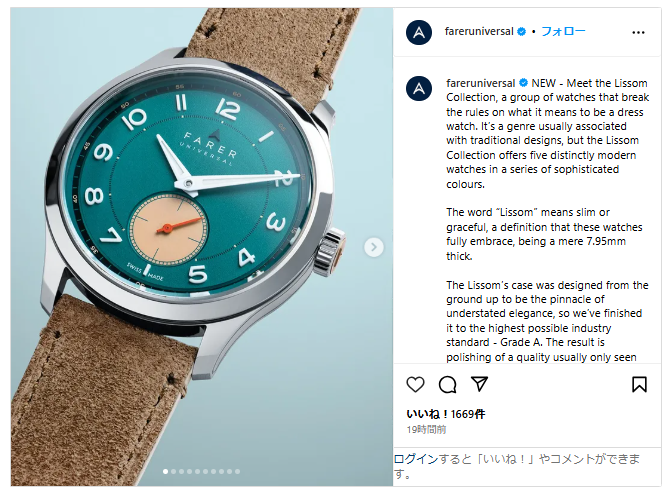Save the post with the bookmark icon
The width and height of the screenshot is (671, 494).
639,384
